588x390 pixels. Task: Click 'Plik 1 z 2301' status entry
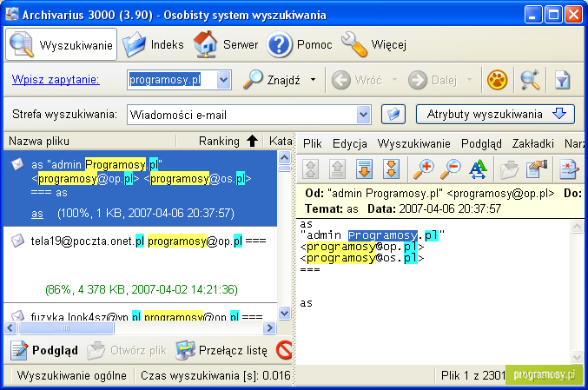point(473,375)
